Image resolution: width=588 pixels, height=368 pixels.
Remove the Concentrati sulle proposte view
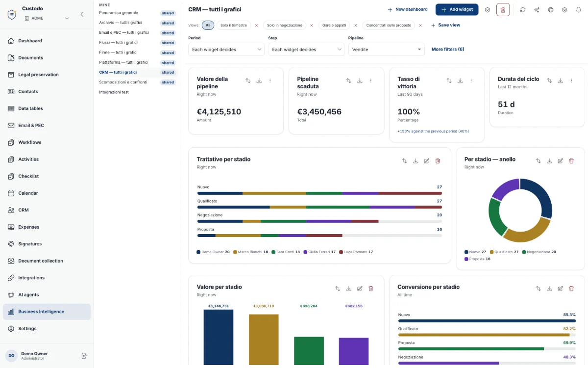(x=420, y=25)
